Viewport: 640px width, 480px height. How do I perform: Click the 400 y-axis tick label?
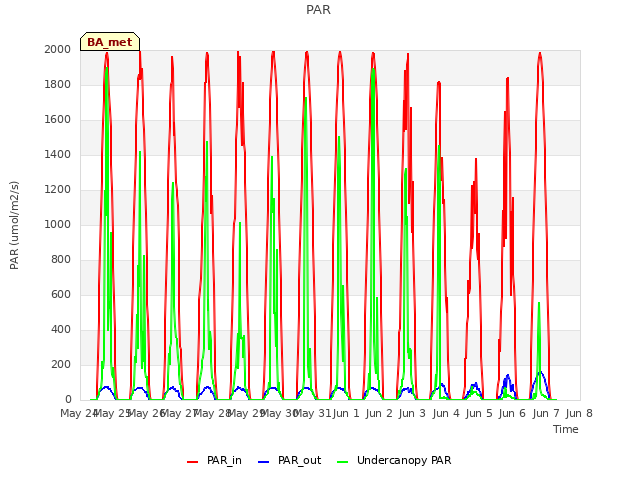coord(61,329)
